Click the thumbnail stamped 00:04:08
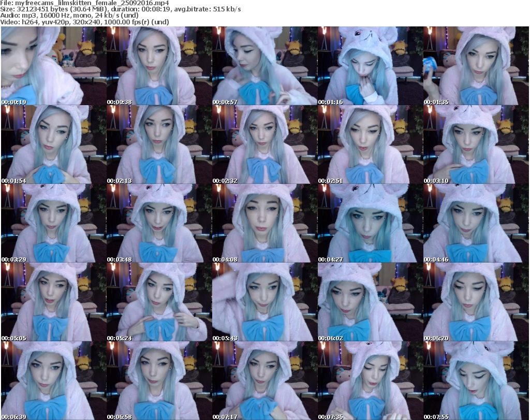The height and width of the screenshot is (420, 530). (x=264, y=224)
